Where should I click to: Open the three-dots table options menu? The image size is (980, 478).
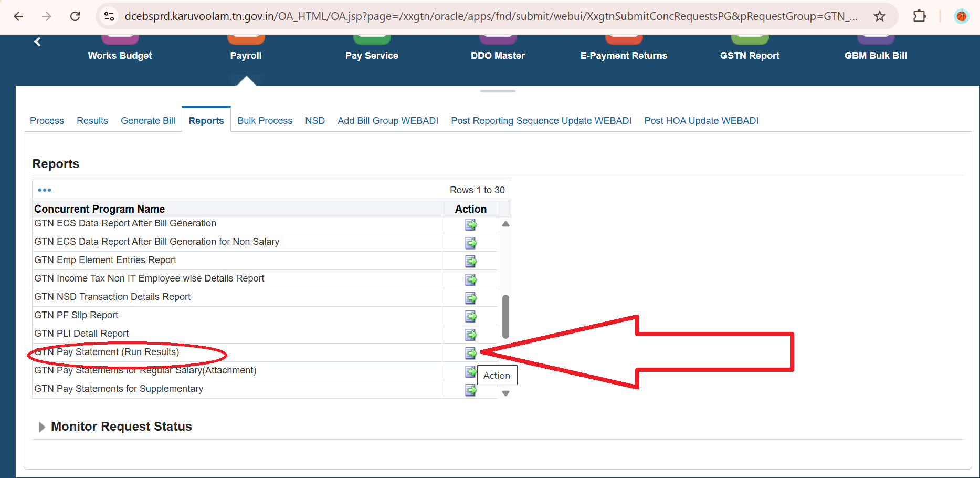(45, 190)
